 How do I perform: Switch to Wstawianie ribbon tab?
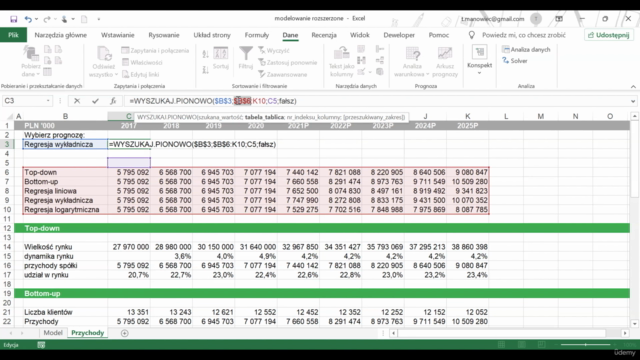coord(118,35)
